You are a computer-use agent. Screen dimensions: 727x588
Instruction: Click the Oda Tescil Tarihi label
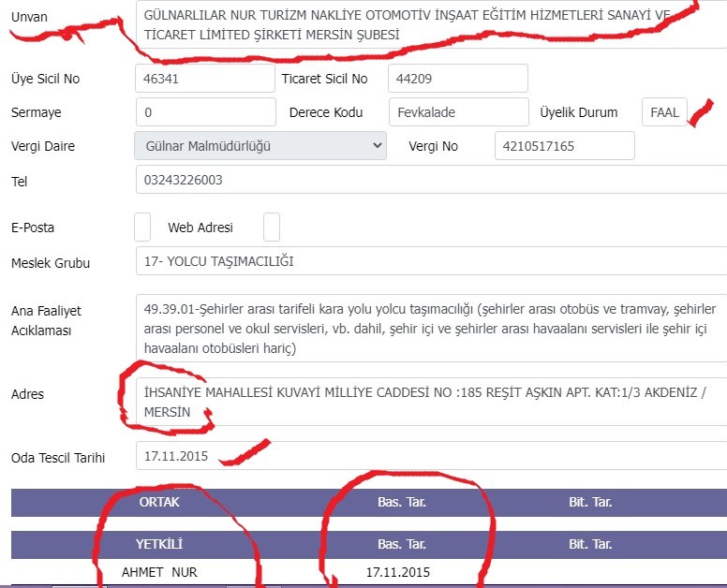[x=58, y=458]
